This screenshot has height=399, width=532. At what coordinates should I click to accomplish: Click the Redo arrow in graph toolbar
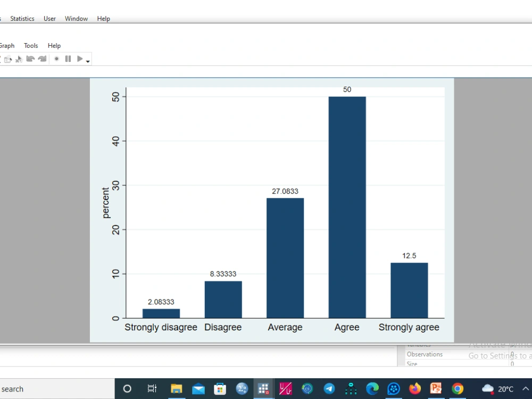[42, 59]
